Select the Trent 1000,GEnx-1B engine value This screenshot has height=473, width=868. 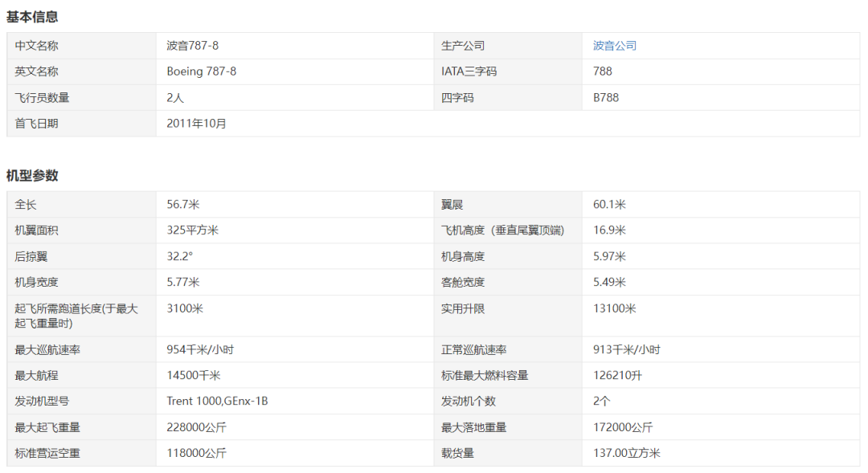pyautogui.click(x=218, y=401)
